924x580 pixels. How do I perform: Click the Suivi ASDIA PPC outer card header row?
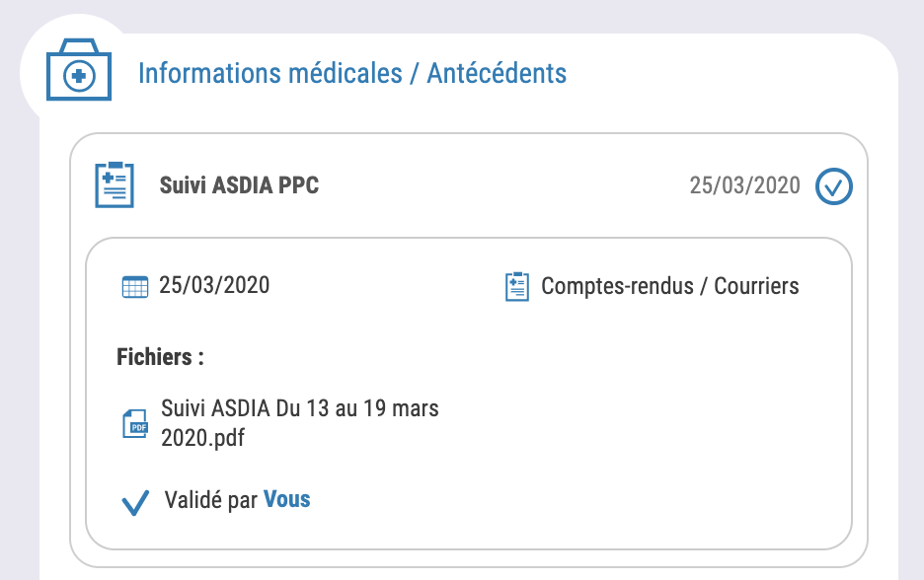[469, 185]
